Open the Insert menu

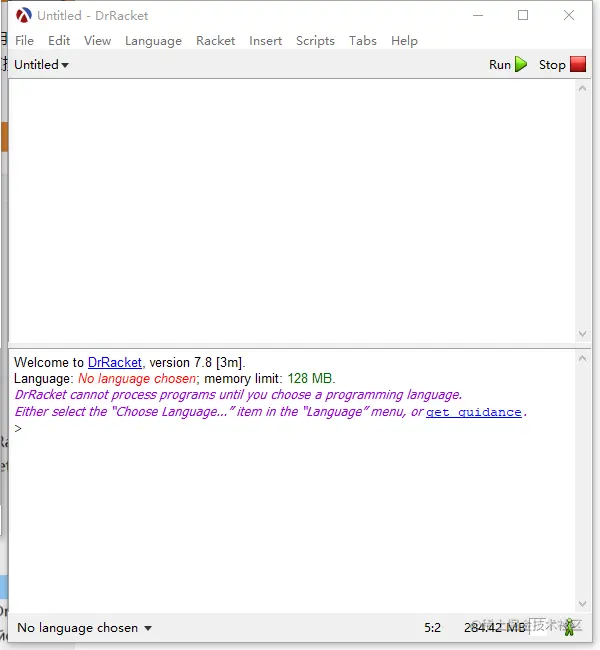[x=265, y=41]
